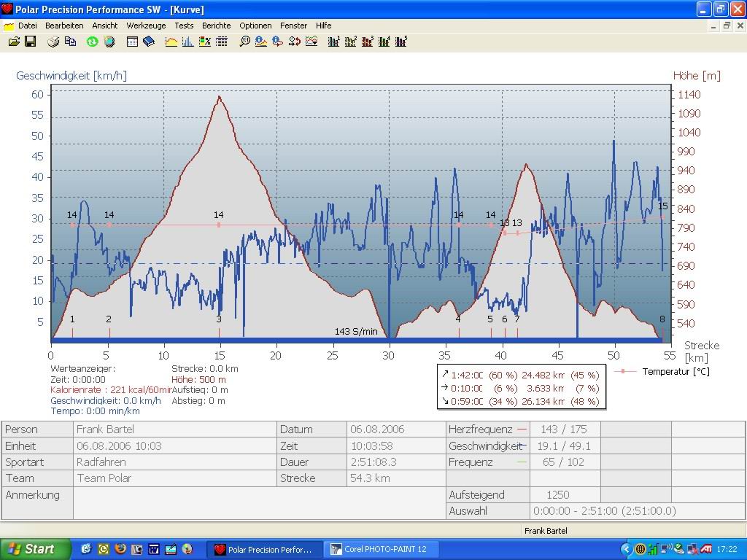Launch Firefox from the quick launch bar
Viewport: 747px width, 560px height.
pos(120,549)
